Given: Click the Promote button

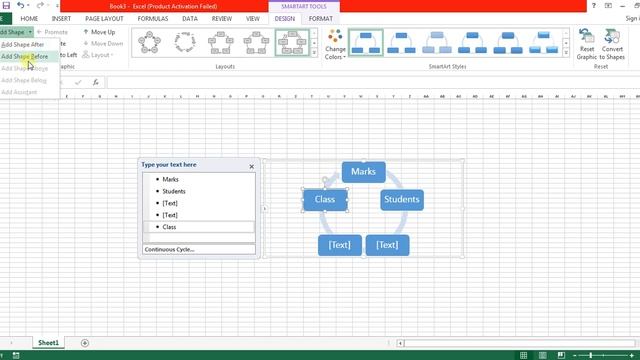Looking at the screenshot, I should (x=52, y=32).
